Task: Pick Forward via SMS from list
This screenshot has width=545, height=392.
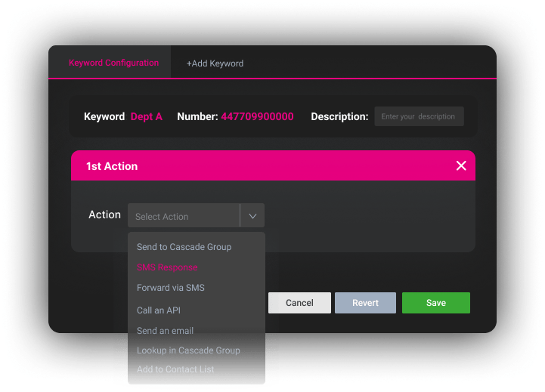Action: click(x=170, y=288)
